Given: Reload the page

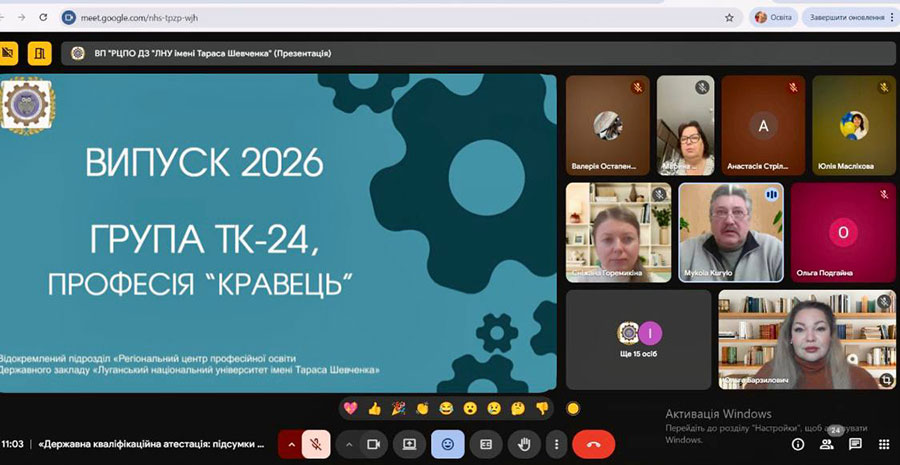Looking at the screenshot, I should (43, 17).
